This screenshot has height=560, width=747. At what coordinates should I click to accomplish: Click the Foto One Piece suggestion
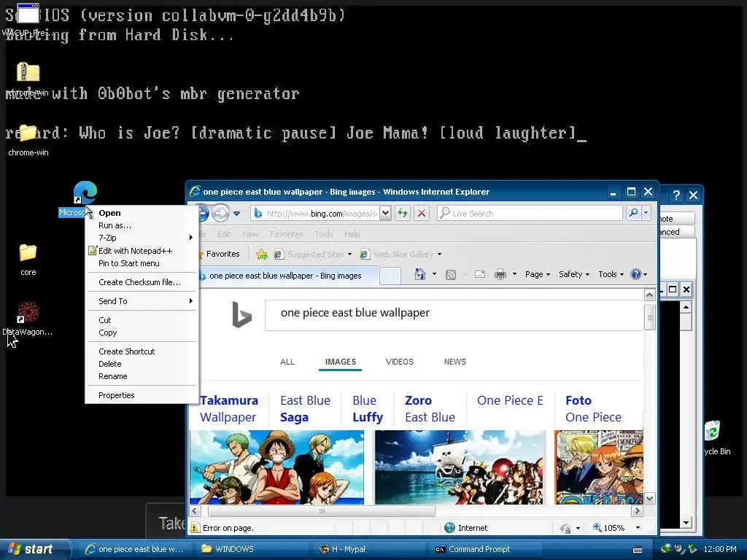pos(594,408)
